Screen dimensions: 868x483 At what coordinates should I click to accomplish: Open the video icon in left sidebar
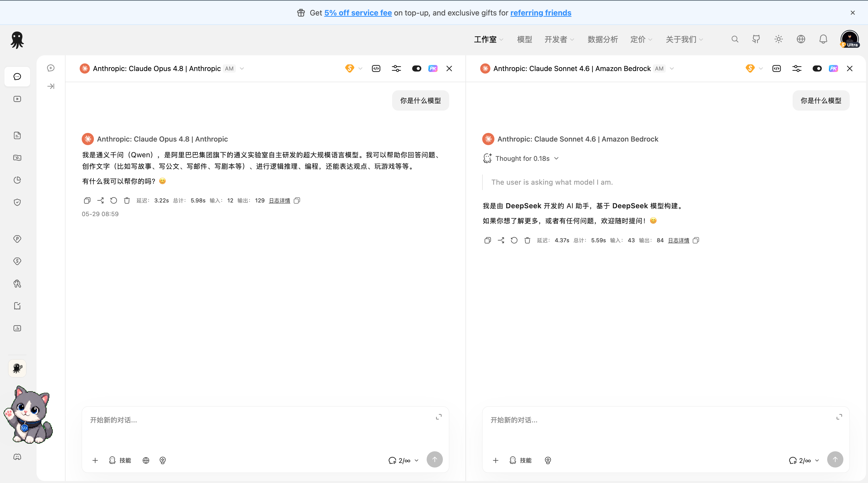point(17,99)
